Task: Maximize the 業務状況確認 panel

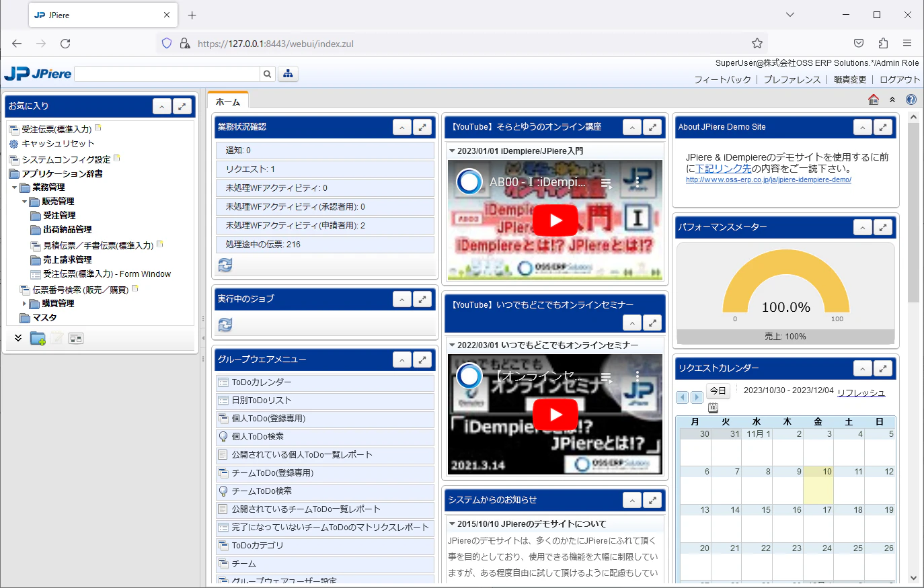Action: click(422, 127)
